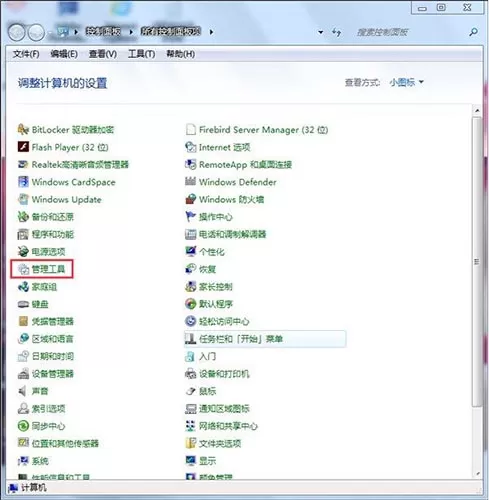Open the 设备和打印机 link
This screenshot has width=489, height=500.
click(x=224, y=374)
